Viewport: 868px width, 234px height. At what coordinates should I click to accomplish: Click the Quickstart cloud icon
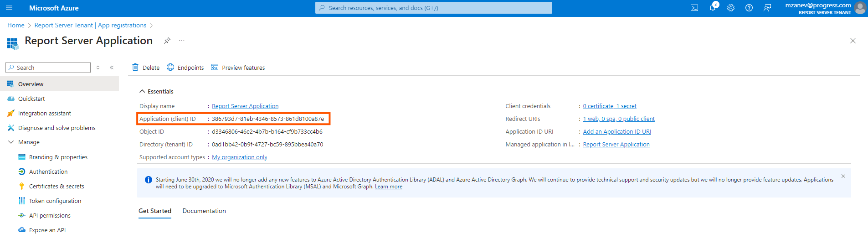(x=11, y=99)
